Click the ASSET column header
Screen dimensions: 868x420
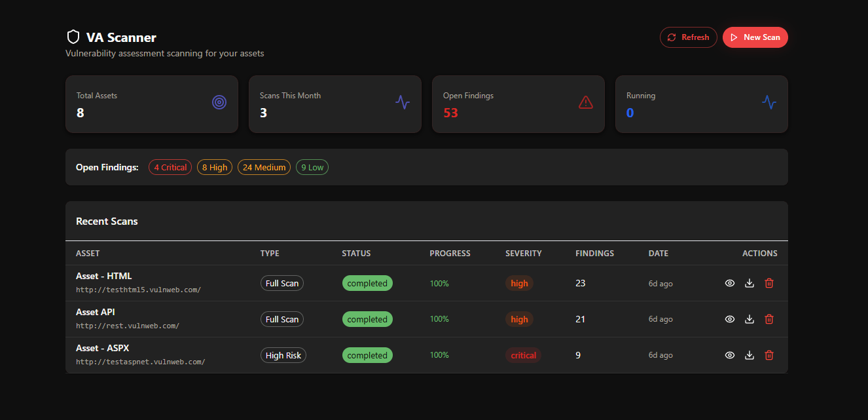(88, 254)
